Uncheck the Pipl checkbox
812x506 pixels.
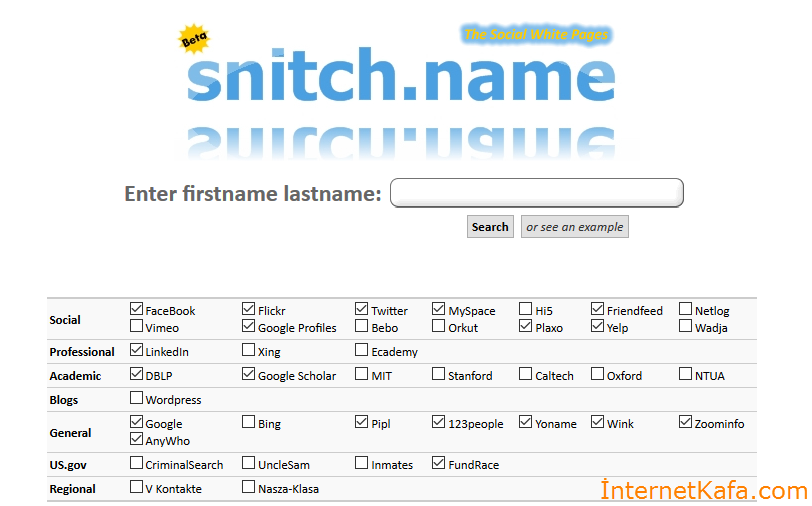pos(361,422)
